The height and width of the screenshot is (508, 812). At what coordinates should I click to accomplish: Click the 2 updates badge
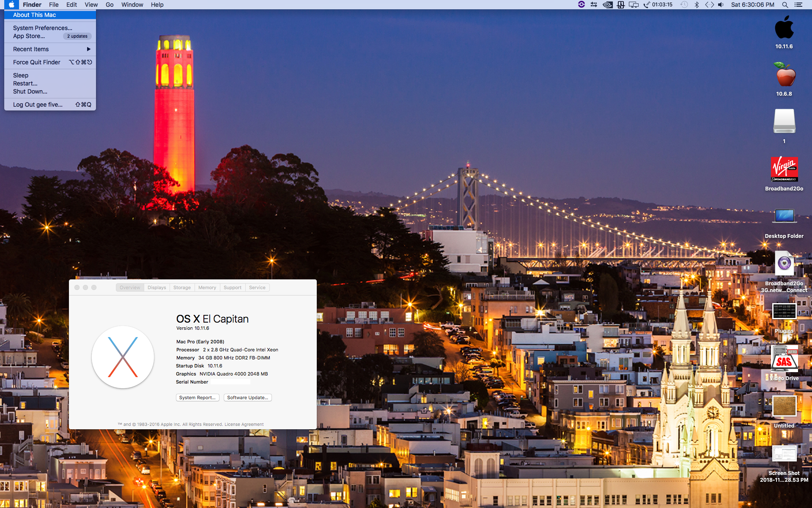point(77,36)
